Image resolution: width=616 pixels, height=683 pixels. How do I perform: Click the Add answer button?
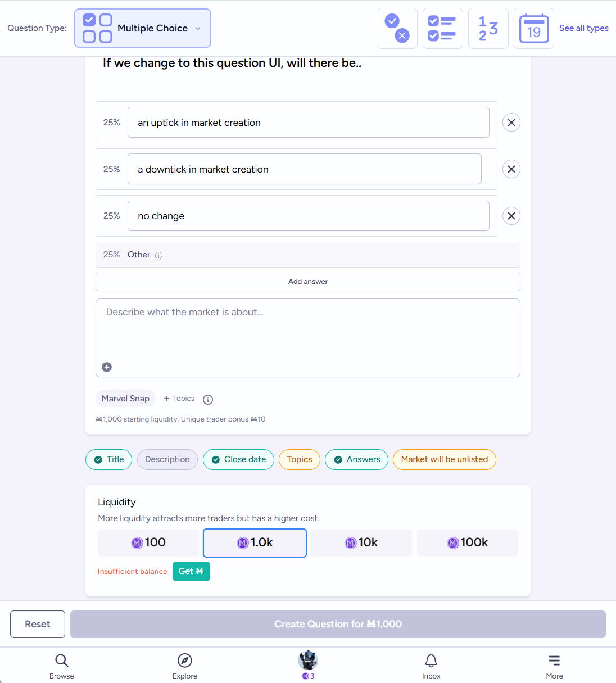(307, 282)
